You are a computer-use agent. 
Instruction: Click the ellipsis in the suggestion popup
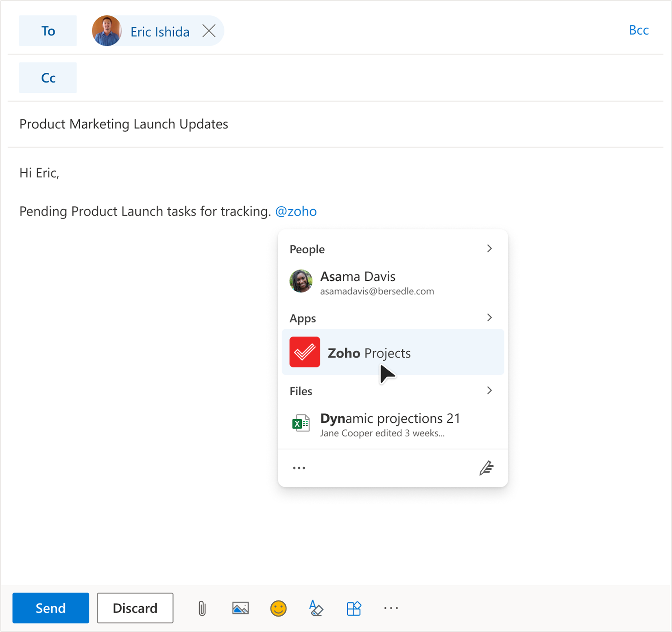299,468
